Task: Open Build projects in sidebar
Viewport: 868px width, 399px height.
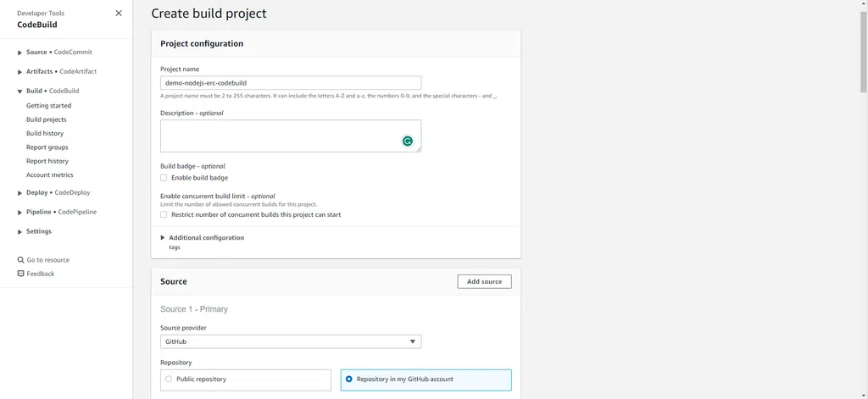Action: pyautogui.click(x=46, y=119)
